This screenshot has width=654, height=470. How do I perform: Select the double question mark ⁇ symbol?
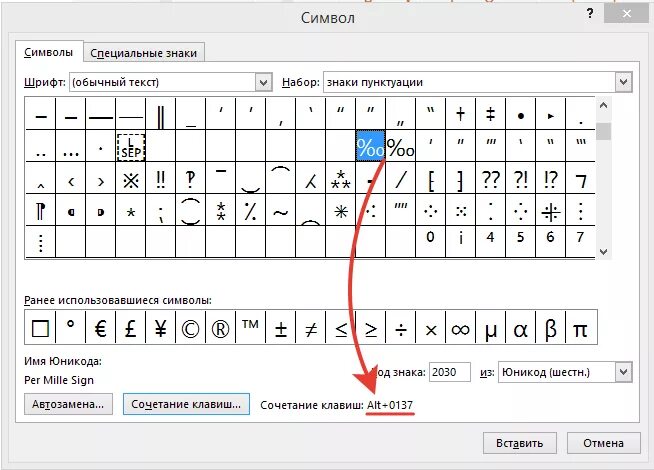[490, 178]
